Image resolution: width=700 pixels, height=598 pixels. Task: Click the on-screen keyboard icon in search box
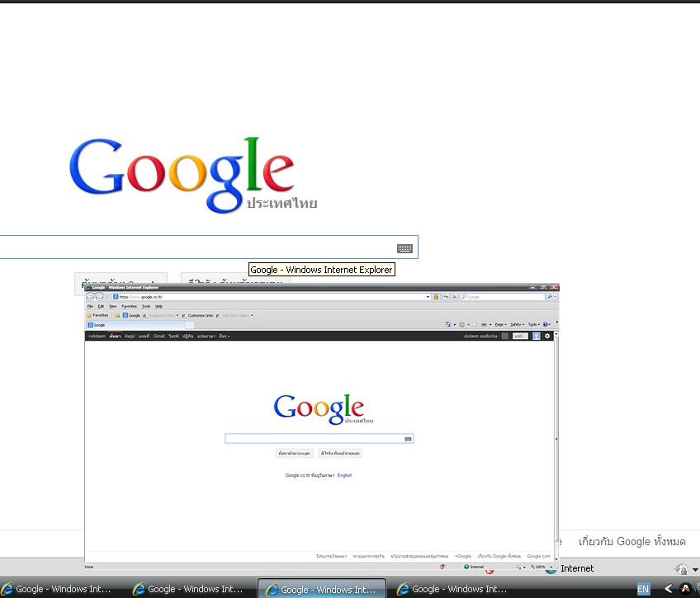click(x=405, y=248)
